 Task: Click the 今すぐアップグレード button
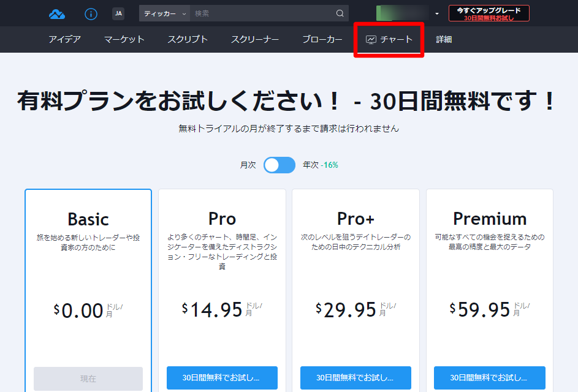(x=489, y=13)
